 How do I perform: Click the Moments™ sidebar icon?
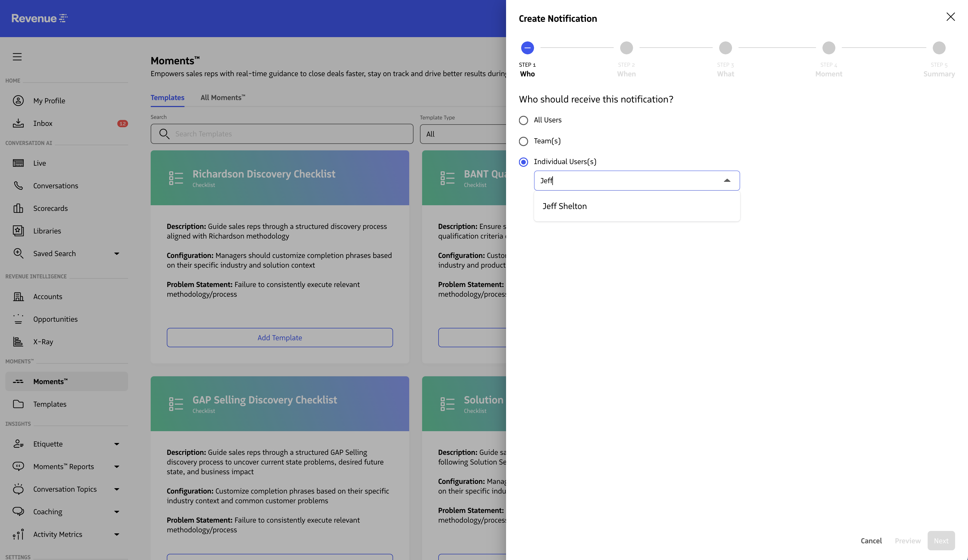click(18, 381)
